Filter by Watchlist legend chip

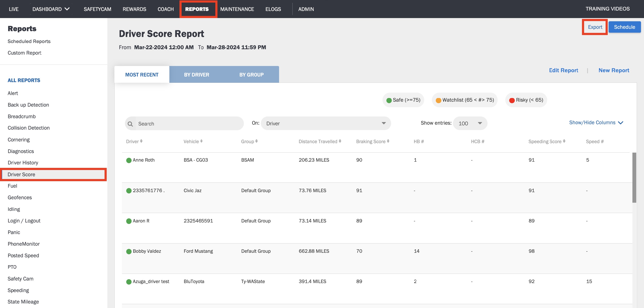(x=465, y=100)
